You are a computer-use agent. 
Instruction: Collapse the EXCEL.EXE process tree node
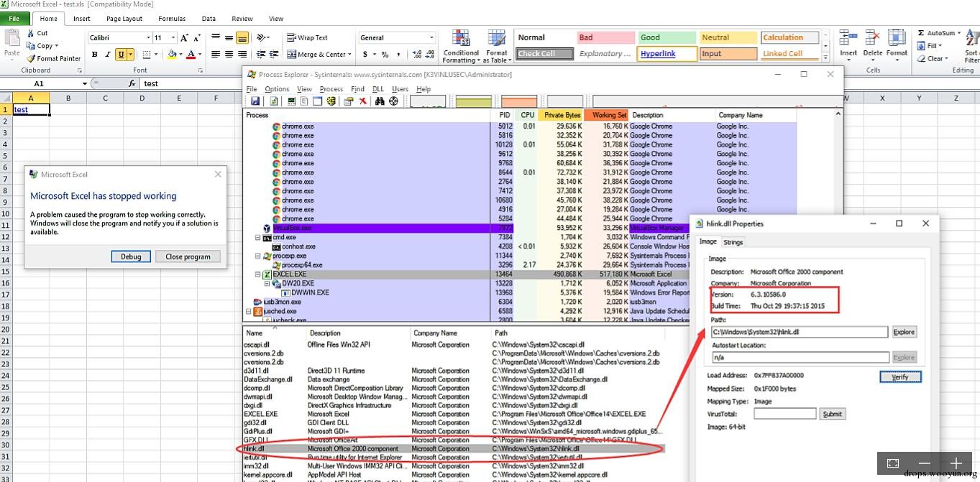tap(257, 274)
